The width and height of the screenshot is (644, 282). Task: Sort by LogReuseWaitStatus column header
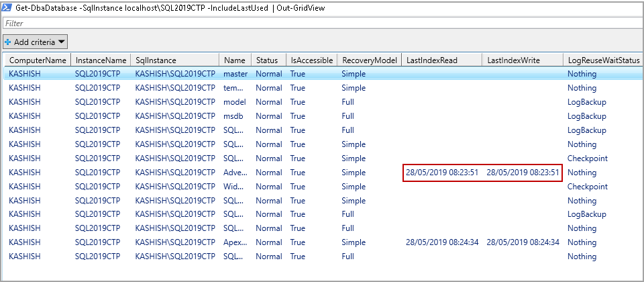(x=604, y=60)
